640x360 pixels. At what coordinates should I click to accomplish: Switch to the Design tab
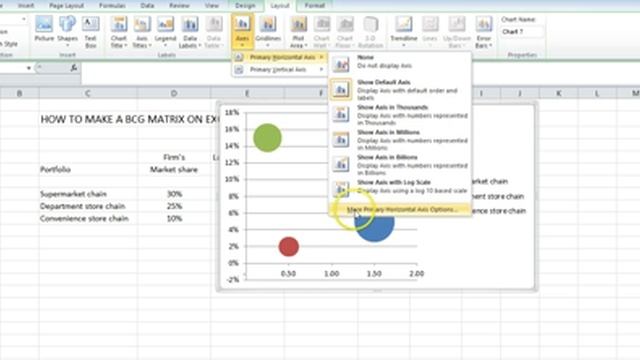245,6
